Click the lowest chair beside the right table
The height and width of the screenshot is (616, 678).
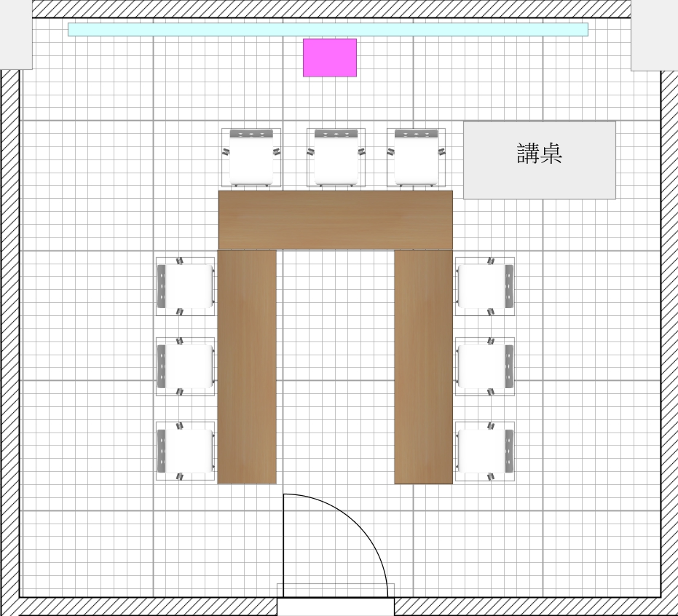pos(485,451)
